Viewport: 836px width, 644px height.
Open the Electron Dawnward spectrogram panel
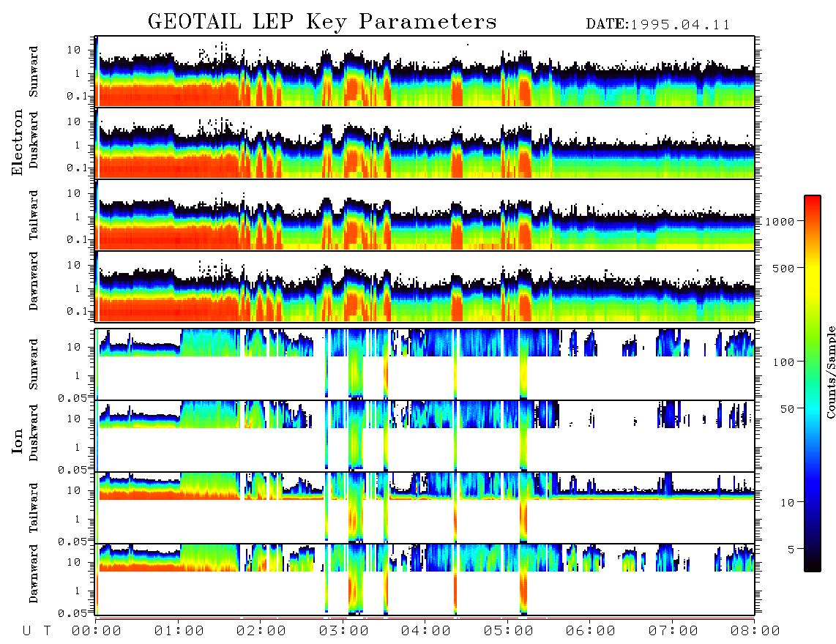pos(425,286)
